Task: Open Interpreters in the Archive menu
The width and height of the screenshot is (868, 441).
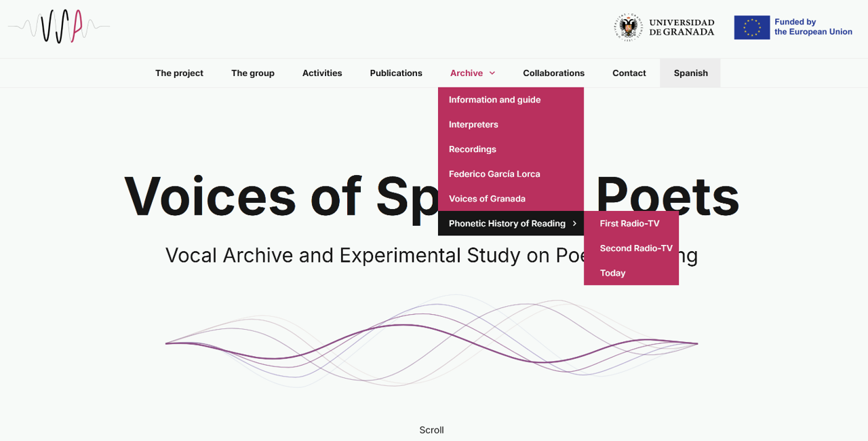Action: click(x=473, y=125)
